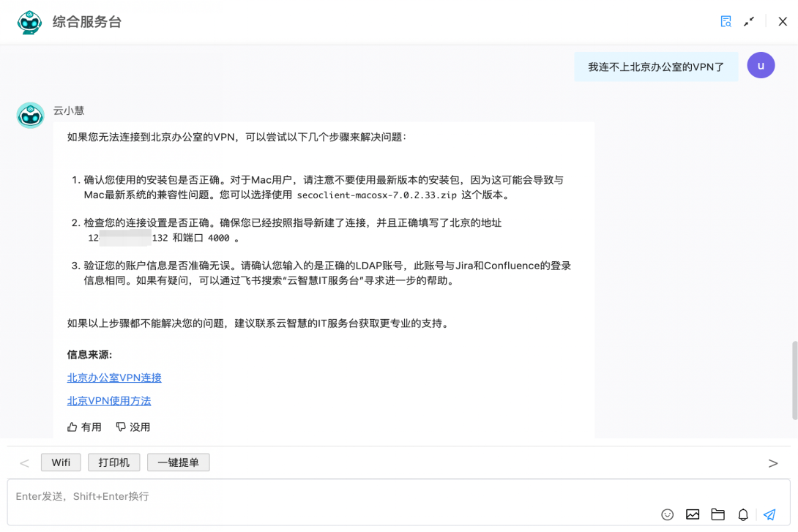798x532 pixels.
Task: Open the folder attachment icon
Action: click(x=718, y=514)
